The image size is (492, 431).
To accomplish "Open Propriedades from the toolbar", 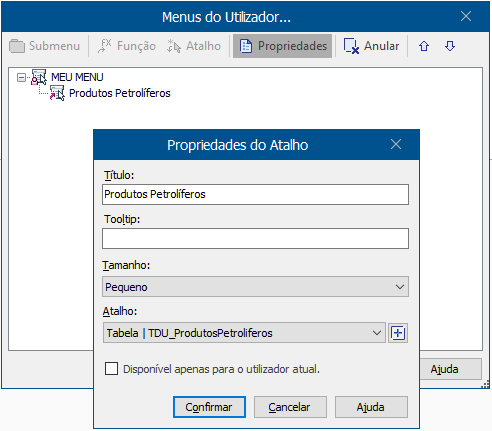I will (282, 46).
